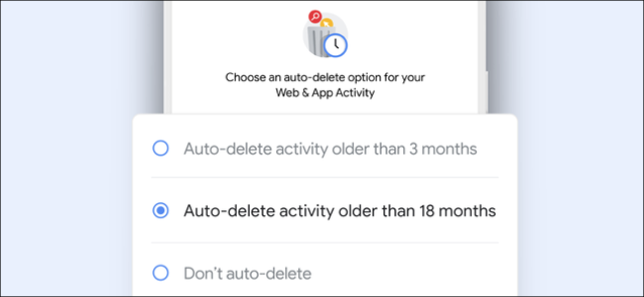Select the 3 months radio button
Screen dimensions: 644x297
[160, 148]
